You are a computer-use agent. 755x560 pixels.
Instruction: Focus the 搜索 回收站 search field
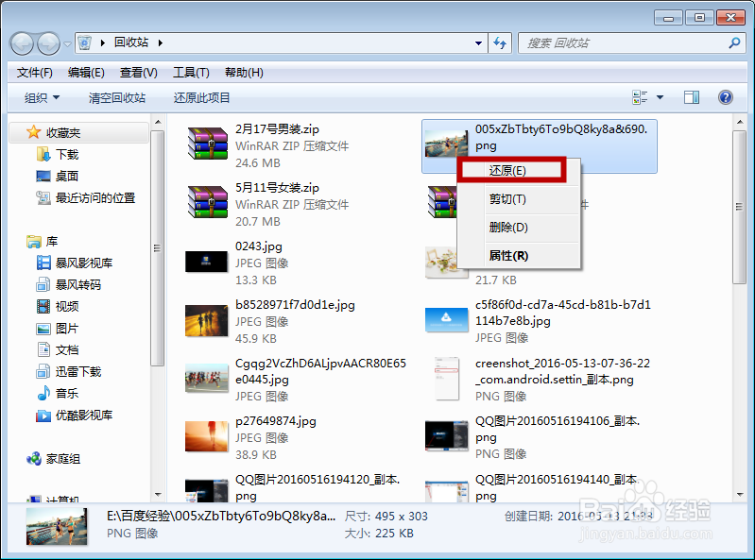click(632, 43)
